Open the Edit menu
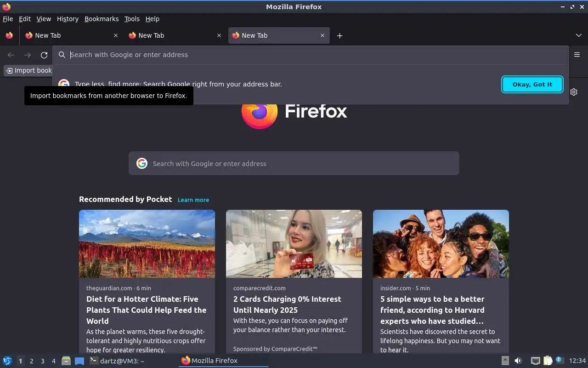 [x=25, y=19]
